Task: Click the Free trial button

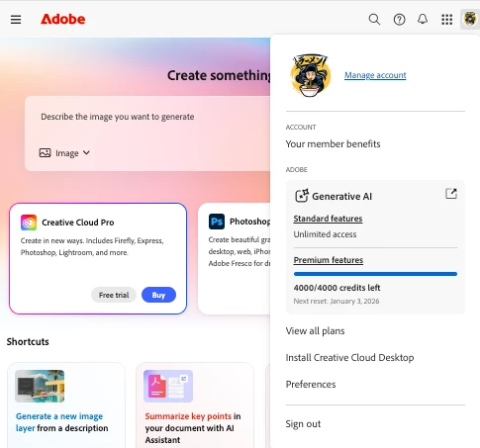Action: pos(114,295)
